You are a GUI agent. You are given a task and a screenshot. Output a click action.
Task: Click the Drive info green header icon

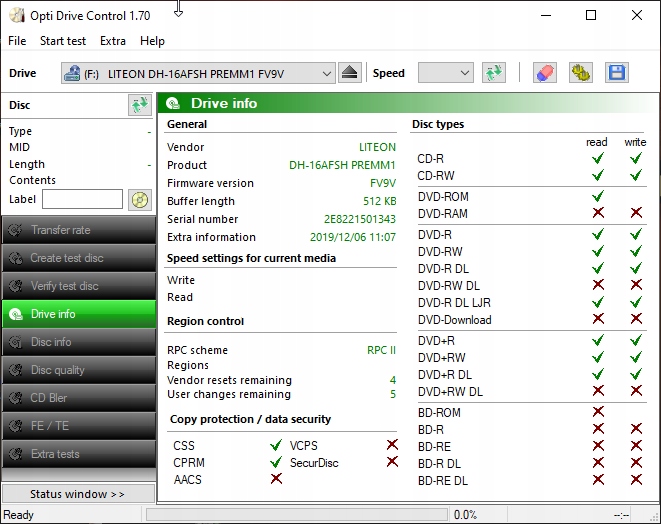pyautogui.click(x=174, y=104)
